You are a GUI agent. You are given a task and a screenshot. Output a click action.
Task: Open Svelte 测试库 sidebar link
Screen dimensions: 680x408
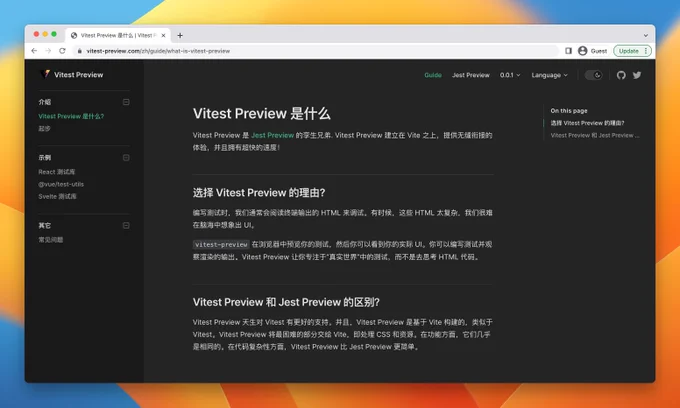(57, 196)
